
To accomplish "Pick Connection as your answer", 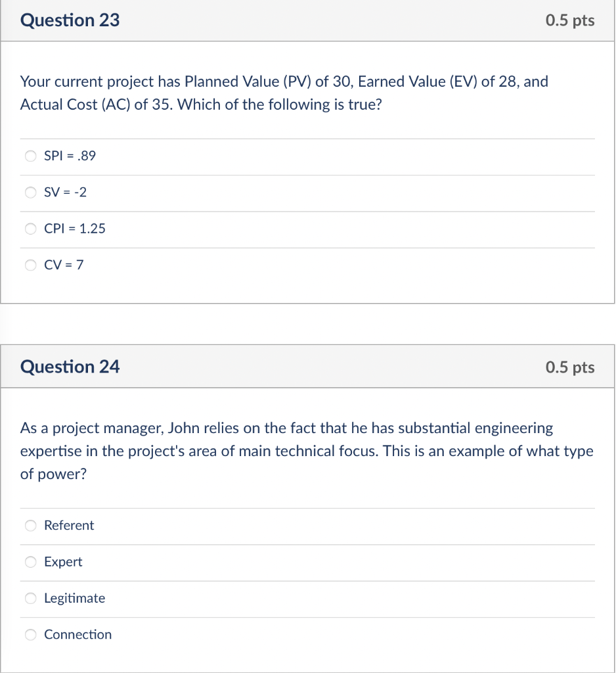I will (x=30, y=634).
